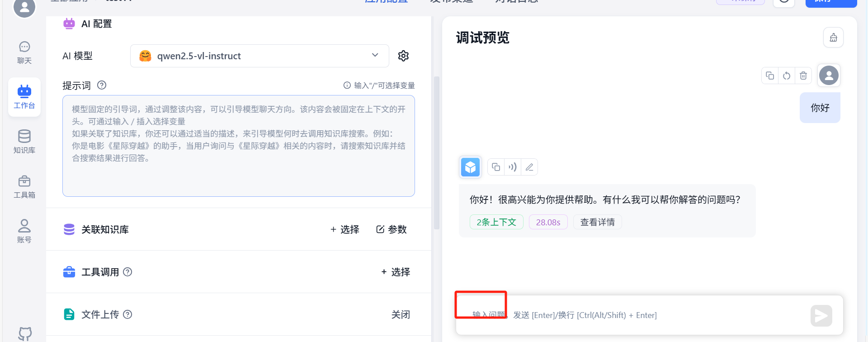This screenshot has width=868, height=342.
Task: Switch to the 工作台 workbench tab
Action: coord(24,97)
